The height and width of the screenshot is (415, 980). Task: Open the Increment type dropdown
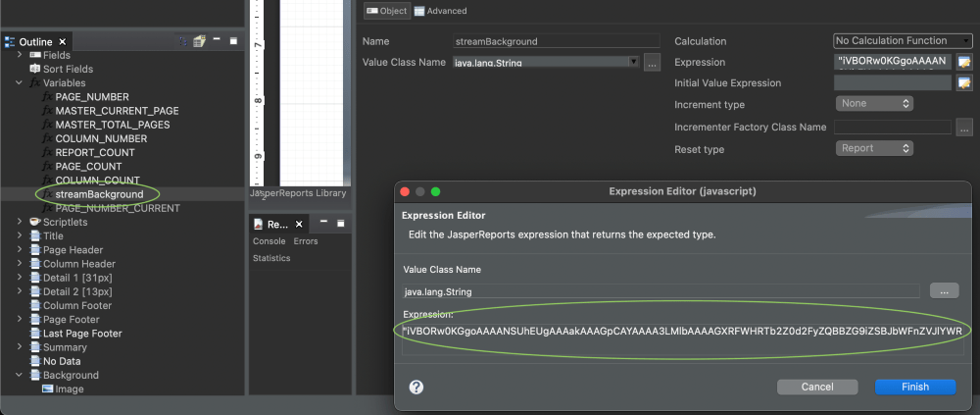[874, 104]
